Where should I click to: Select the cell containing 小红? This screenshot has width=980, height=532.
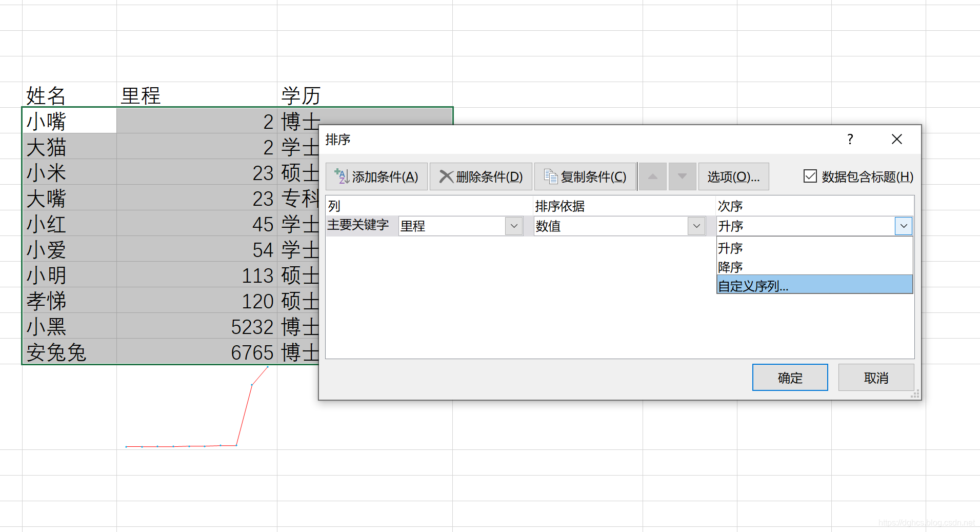[x=69, y=223]
